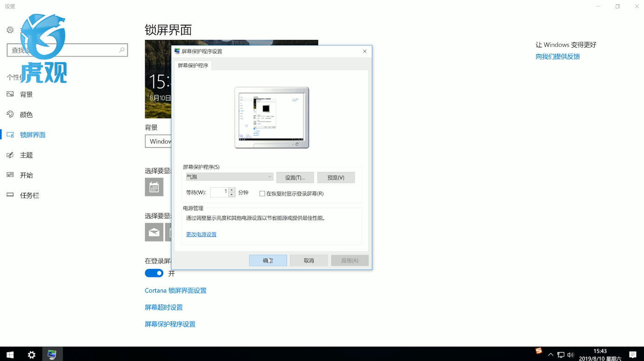Viewport: 644px width, 361px height.
Task: Click the 设置(T)... button
Action: click(295, 177)
